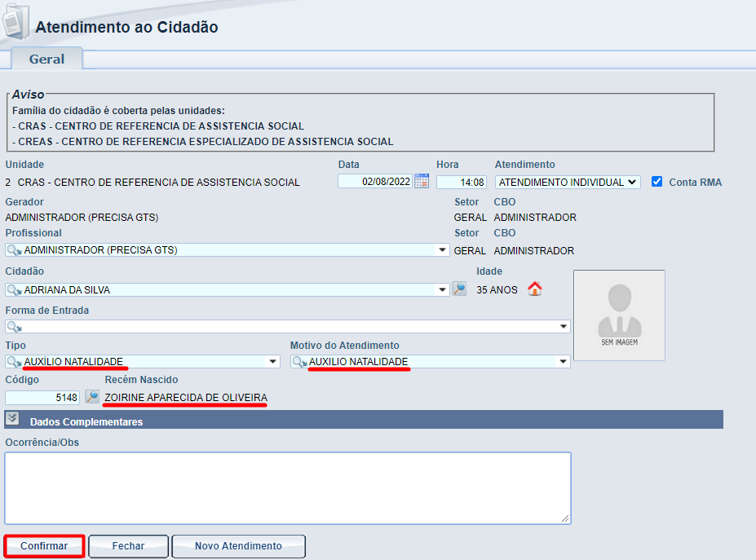Open the Forma de Entrada dropdown arrow

(x=564, y=327)
